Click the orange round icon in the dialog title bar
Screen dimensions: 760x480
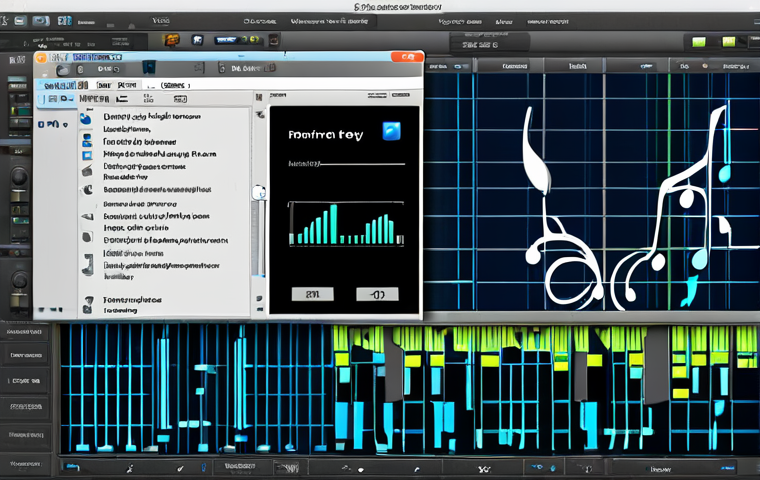click(x=42, y=59)
